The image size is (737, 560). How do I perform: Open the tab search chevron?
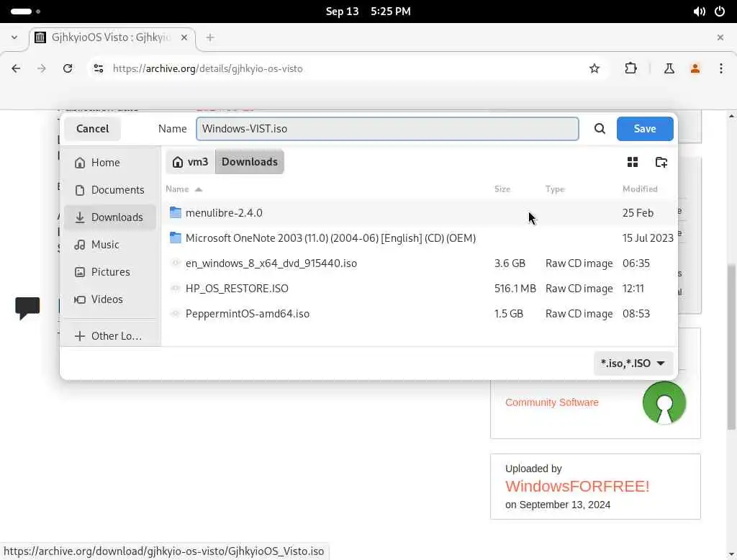14,37
